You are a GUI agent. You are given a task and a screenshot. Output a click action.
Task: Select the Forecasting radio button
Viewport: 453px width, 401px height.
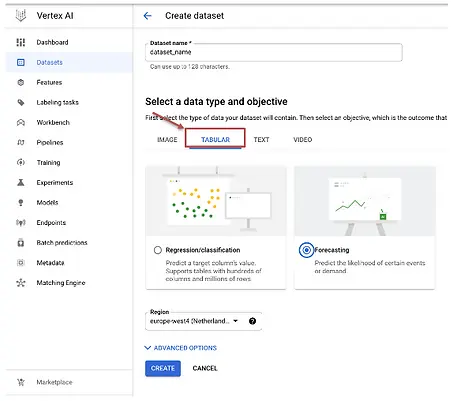[x=306, y=250]
